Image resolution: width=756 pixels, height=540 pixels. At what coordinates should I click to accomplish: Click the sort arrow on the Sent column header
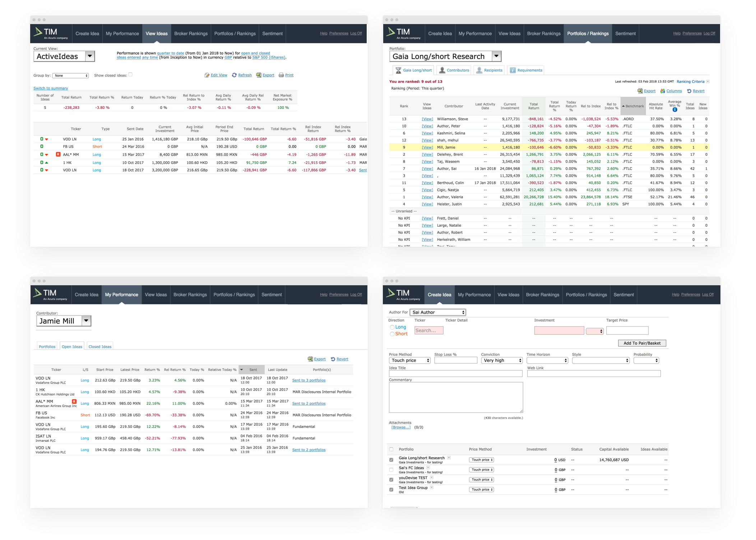pos(242,370)
